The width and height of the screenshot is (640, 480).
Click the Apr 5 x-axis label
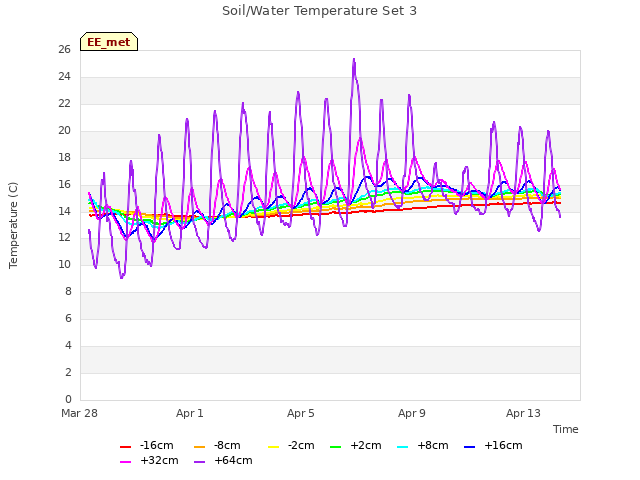click(301, 413)
